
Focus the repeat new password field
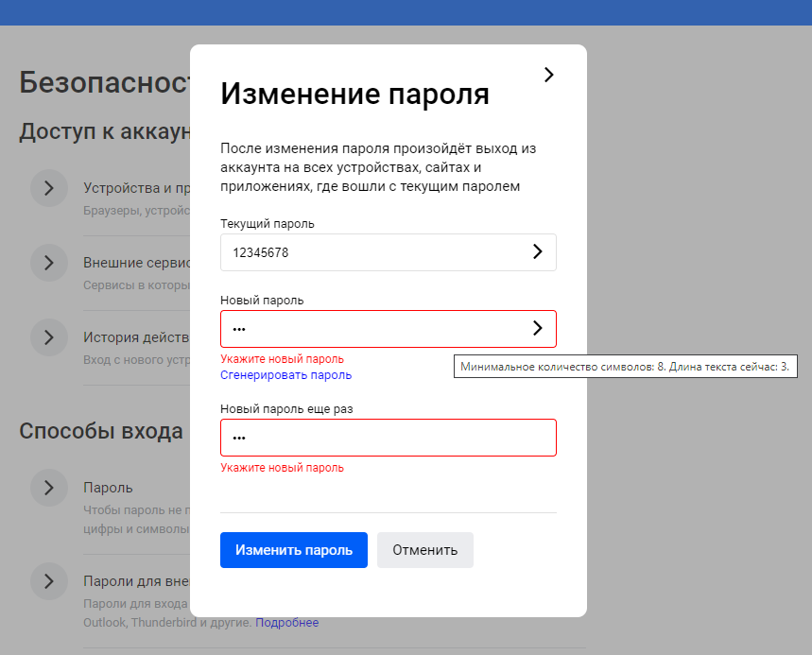tap(389, 438)
